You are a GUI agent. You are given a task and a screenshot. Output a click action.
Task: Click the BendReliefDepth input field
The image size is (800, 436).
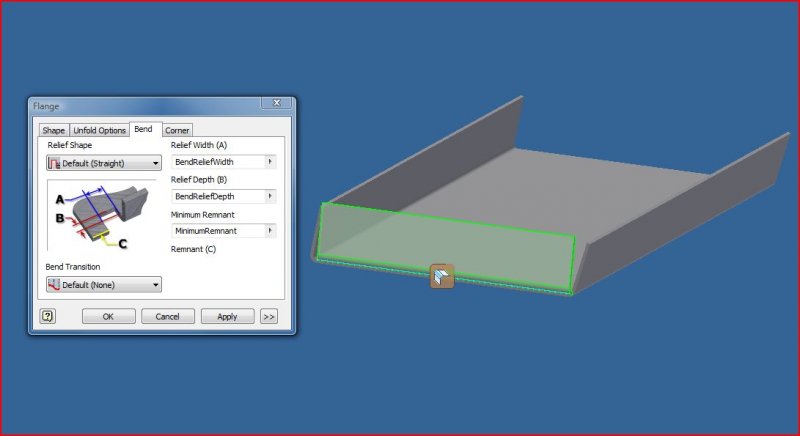click(218, 196)
